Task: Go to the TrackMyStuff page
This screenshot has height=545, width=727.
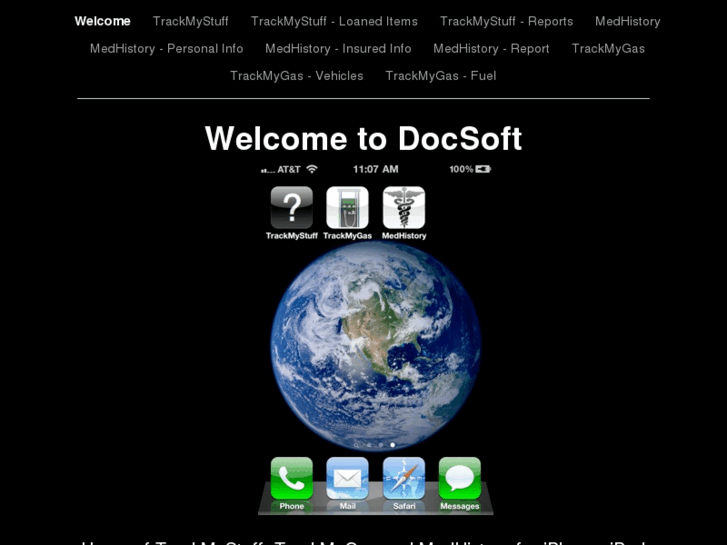Action: [x=191, y=21]
